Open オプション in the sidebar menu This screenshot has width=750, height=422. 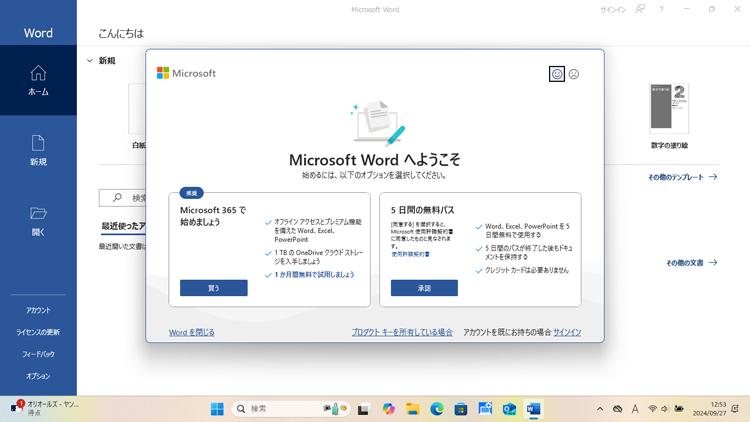pos(38,376)
